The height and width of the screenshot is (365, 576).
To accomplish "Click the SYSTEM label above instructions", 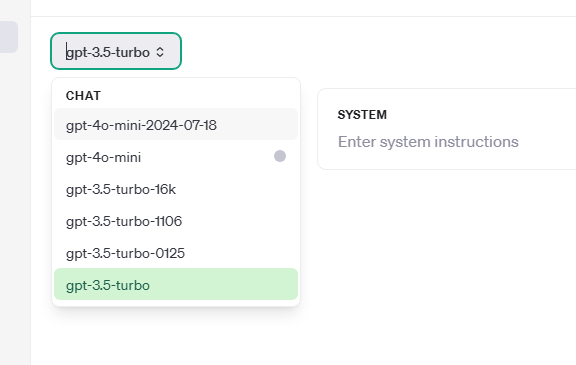I will pos(362,115).
